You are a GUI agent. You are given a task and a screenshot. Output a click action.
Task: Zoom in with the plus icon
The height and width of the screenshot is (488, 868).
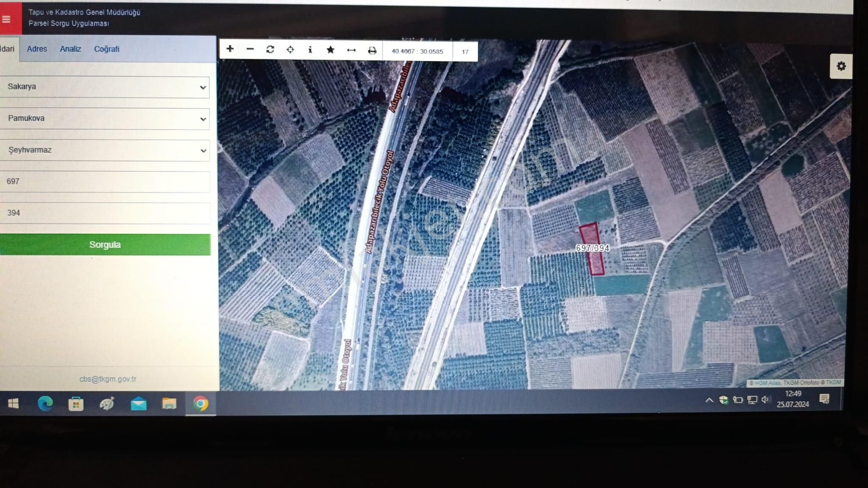pos(230,49)
